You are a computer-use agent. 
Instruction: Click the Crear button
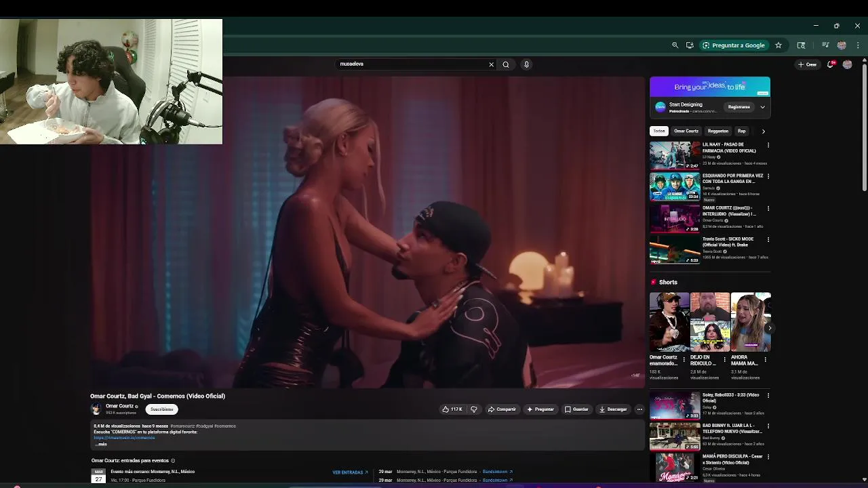[x=808, y=64]
